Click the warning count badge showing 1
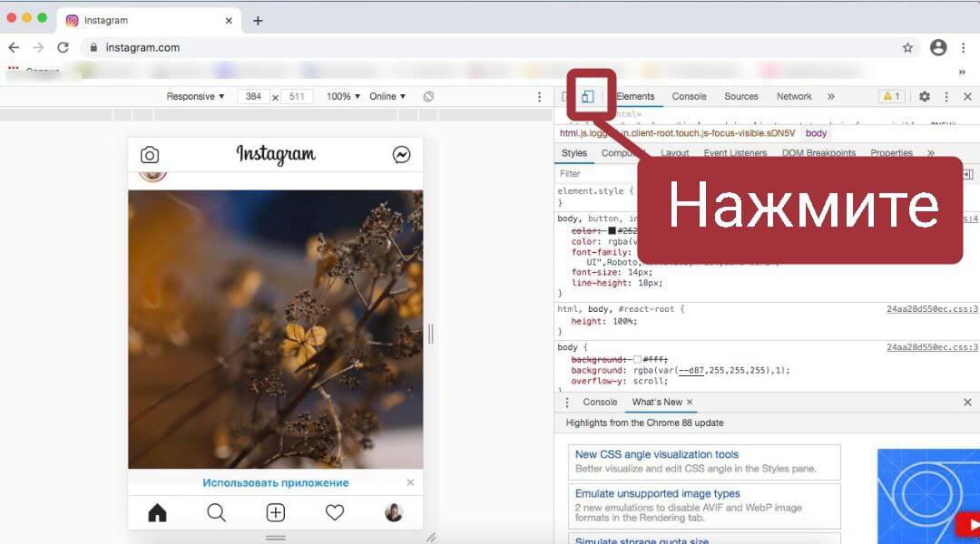Screen dimensions: 980x544 click(891, 96)
